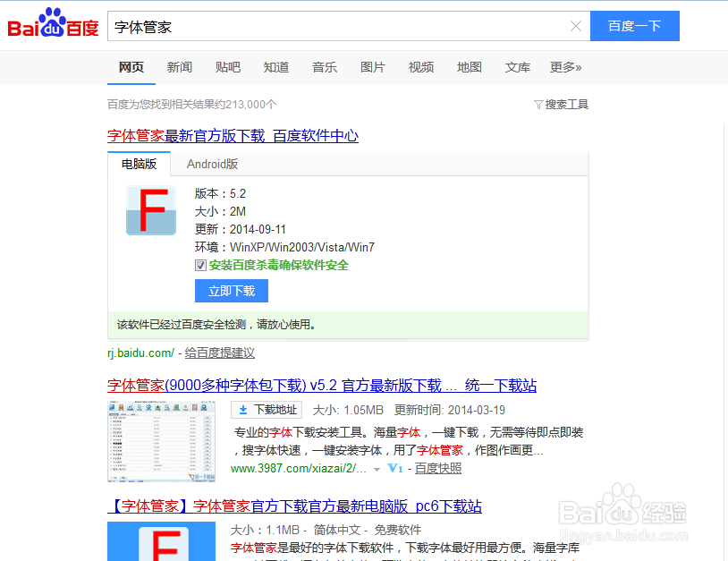Image resolution: width=728 pixels, height=561 pixels.
Task: Open result 字体管家(9000多种字体包下载) v5.2
Action: point(322,386)
